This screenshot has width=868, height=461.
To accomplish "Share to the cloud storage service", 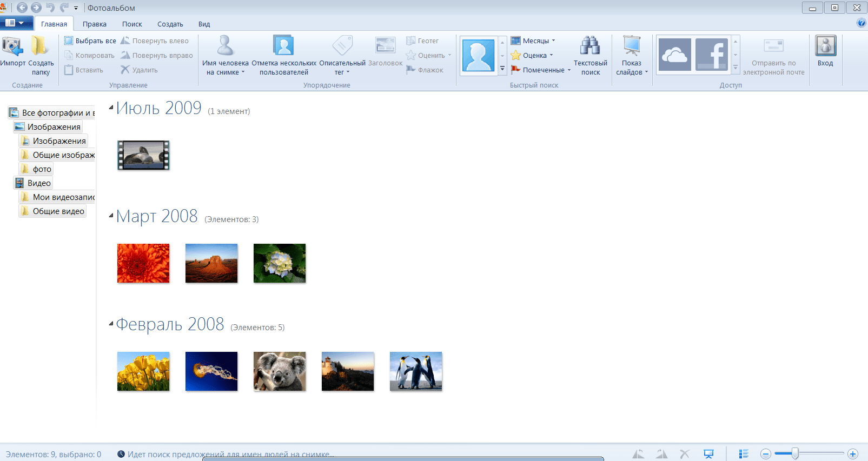I will click(x=675, y=55).
